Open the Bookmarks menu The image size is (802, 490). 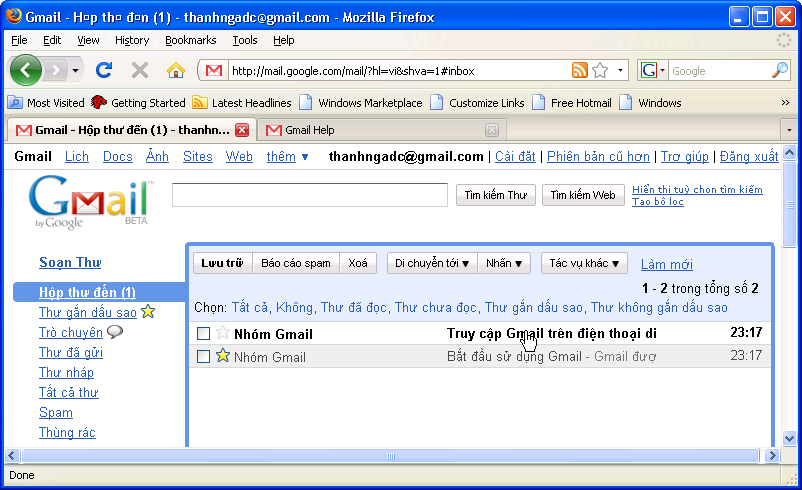[190, 40]
